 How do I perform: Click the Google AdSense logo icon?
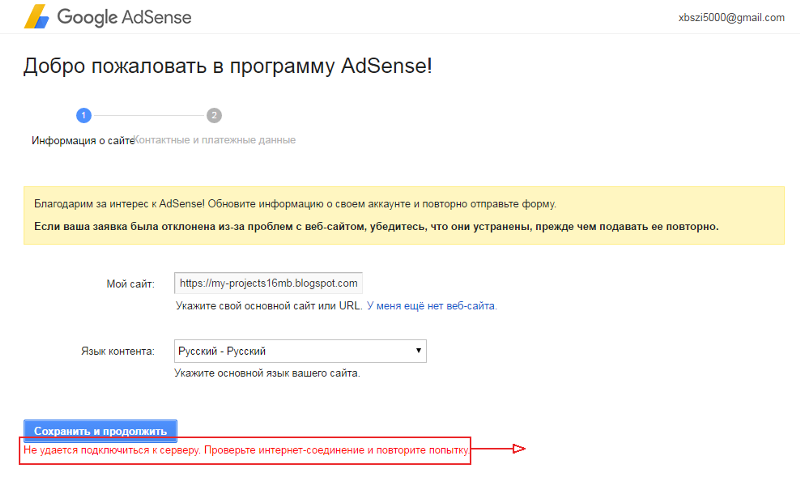(37, 16)
